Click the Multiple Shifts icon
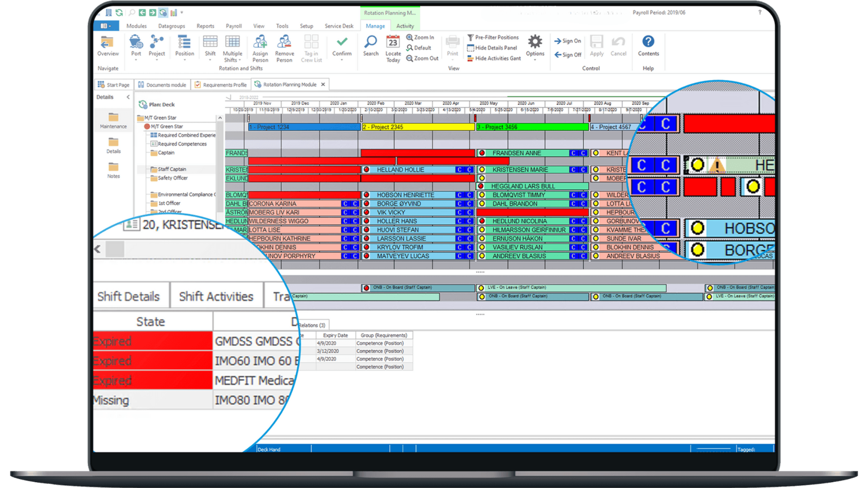This screenshot has width=868, height=488. coord(232,42)
